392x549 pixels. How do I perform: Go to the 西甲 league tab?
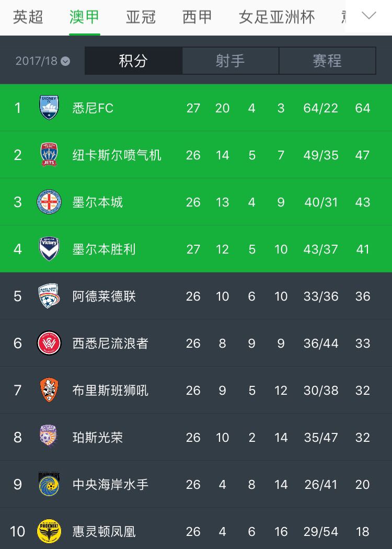click(x=197, y=17)
